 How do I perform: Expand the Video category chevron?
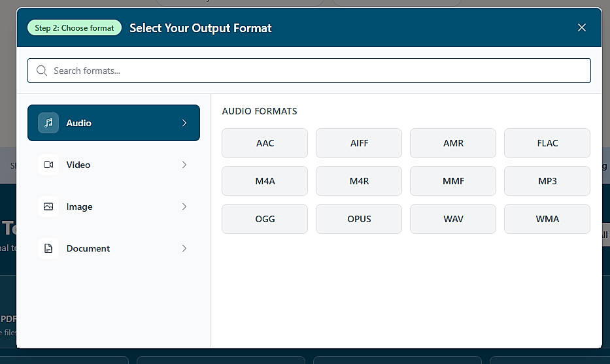184,165
